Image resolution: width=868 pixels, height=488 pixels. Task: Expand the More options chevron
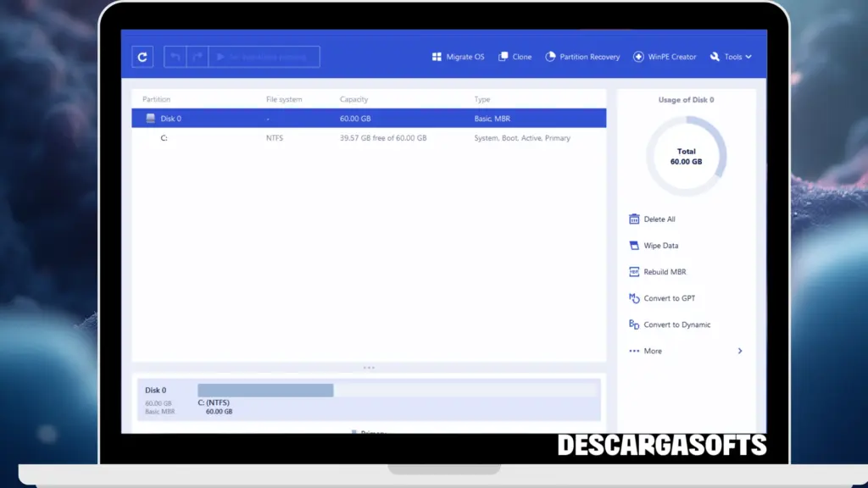coord(739,351)
